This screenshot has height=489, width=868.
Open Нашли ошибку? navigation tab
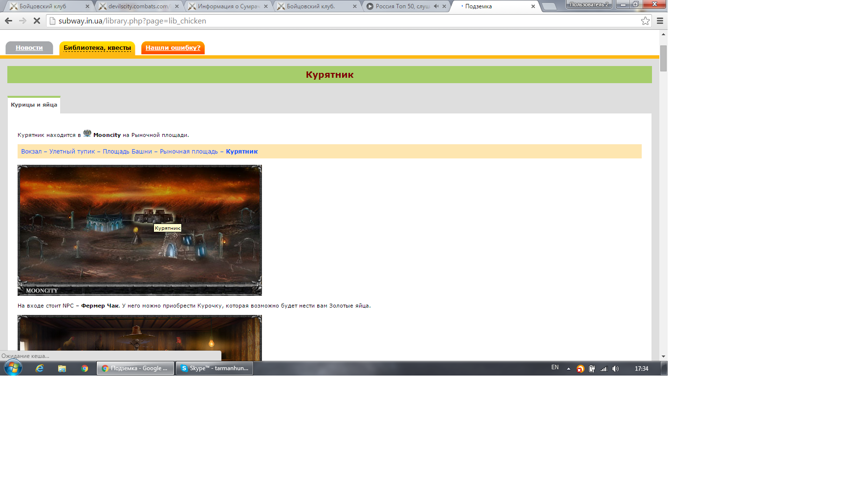(x=173, y=47)
